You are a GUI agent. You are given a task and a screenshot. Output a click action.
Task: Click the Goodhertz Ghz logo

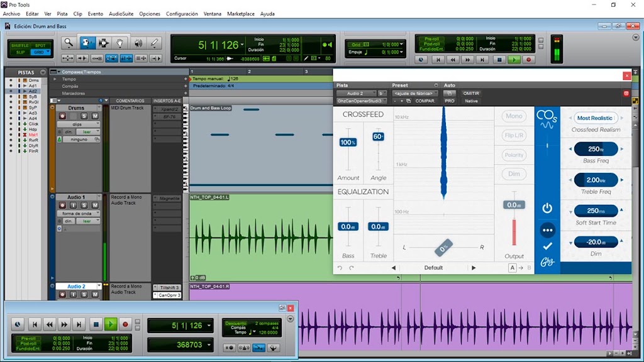coord(548,261)
